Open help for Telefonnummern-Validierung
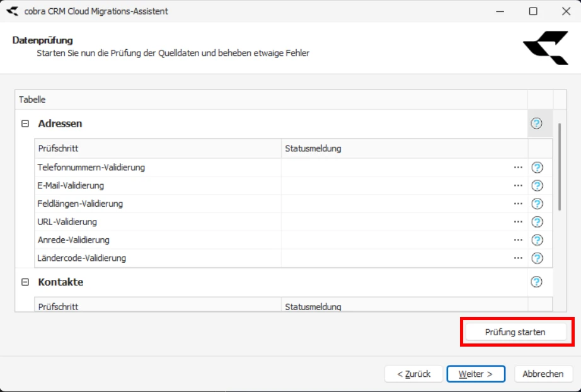The height and width of the screenshot is (392, 581). point(537,167)
